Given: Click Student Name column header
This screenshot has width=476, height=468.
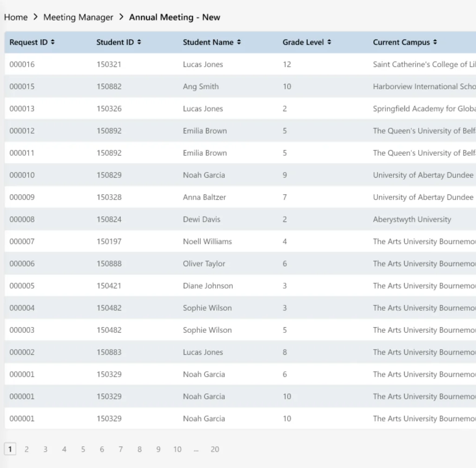Looking at the screenshot, I should [208, 42].
